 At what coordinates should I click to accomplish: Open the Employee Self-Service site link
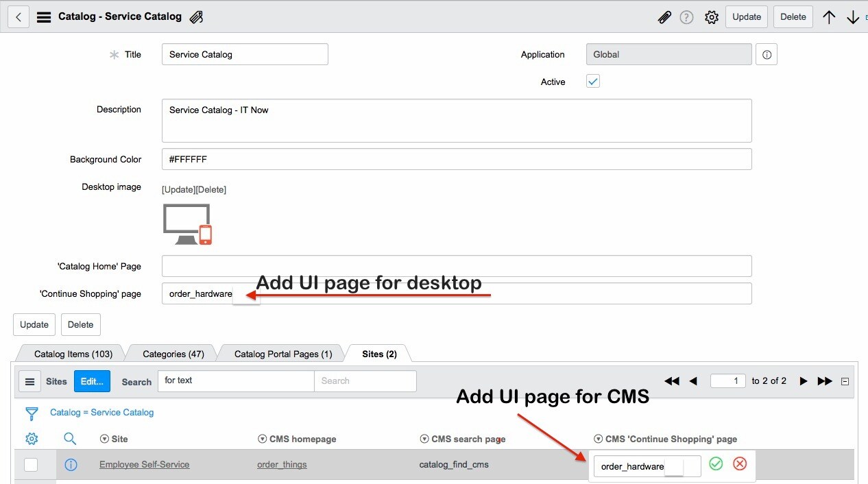pyautogui.click(x=145, y=465)
